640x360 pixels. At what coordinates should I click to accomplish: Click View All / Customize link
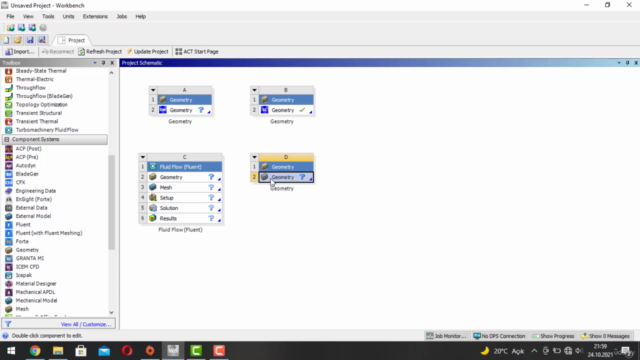pyautogui.click(x=86, y=324)
